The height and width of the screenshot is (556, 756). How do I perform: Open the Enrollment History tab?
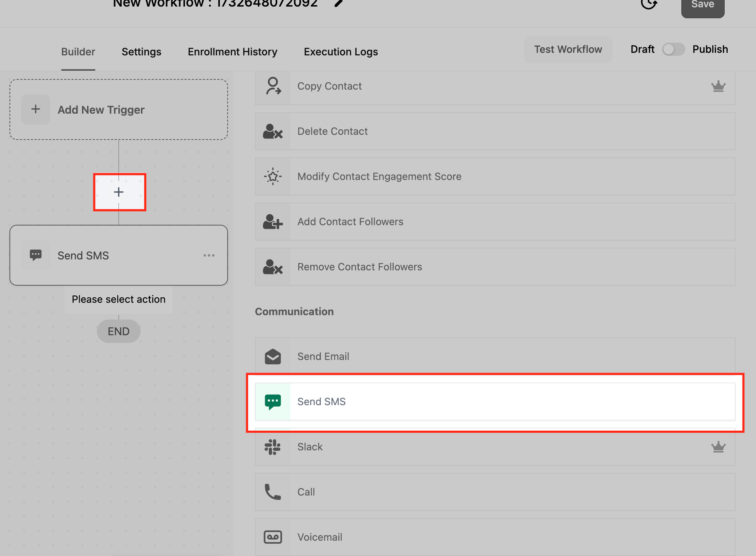[232, 52]
